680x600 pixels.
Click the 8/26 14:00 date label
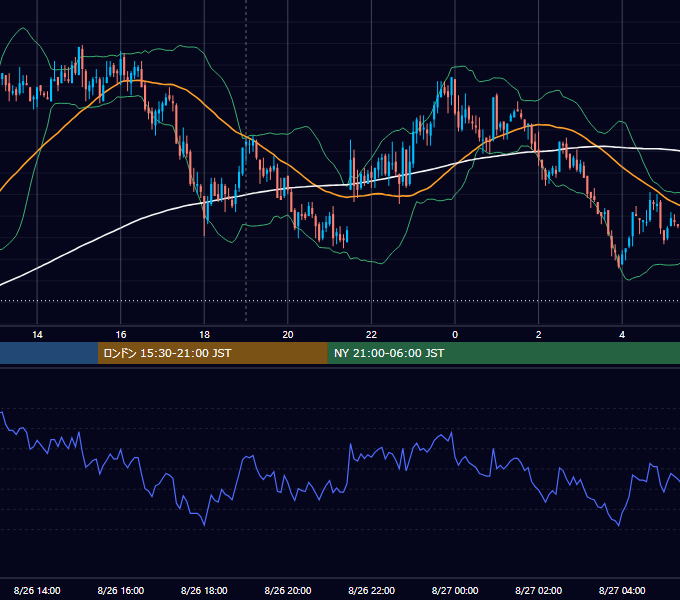(37, 590)
